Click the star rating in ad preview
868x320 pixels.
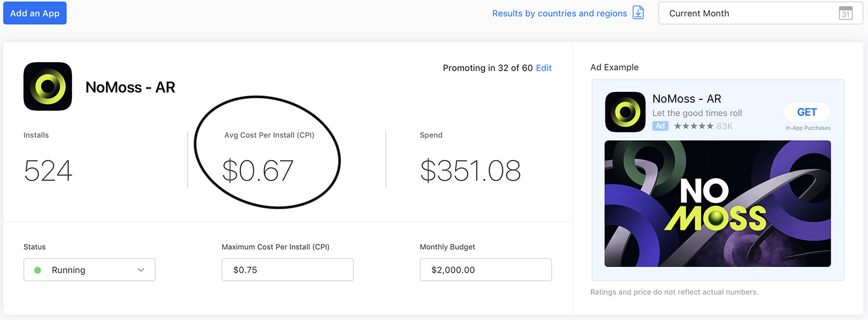click(693, 126)
